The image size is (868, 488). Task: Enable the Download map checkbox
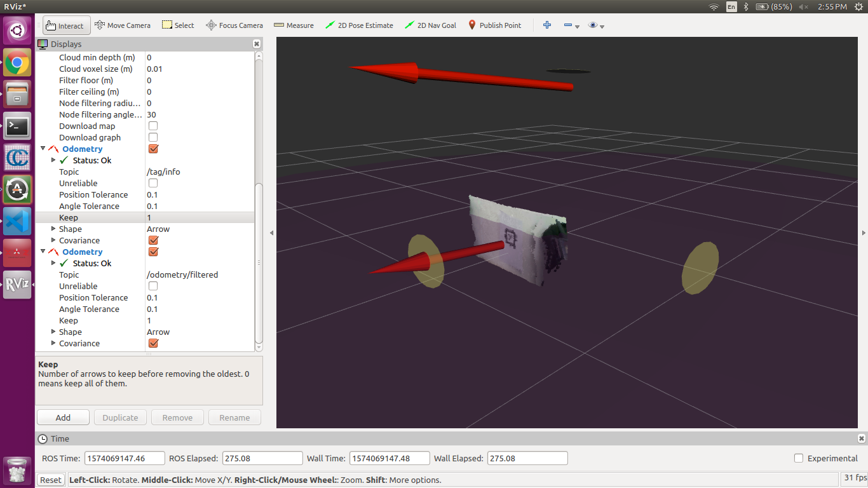point(153,126)
